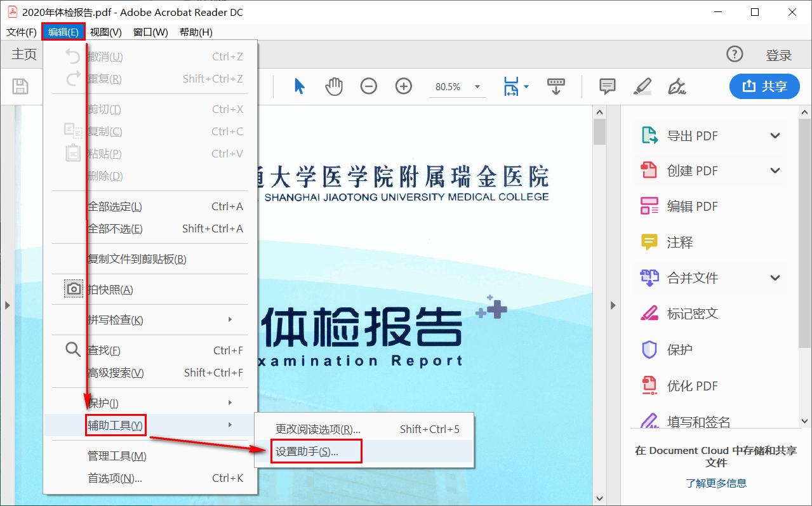
Task: Open the 窗口(W) menu
Action: [x=150, y=32]
